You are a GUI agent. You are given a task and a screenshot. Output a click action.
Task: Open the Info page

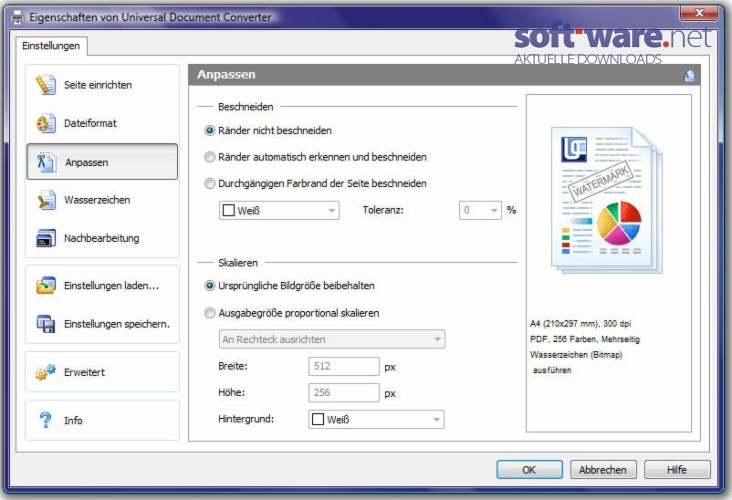tap(102, 420)
